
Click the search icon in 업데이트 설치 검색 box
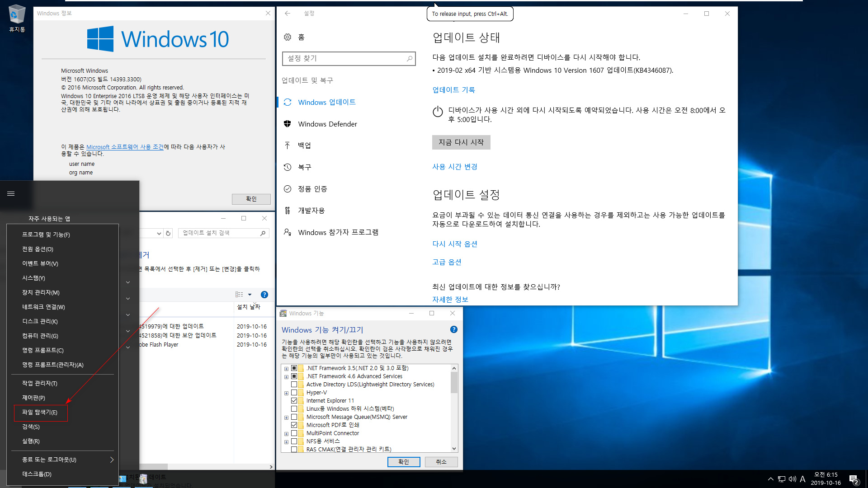pos(263,233)
